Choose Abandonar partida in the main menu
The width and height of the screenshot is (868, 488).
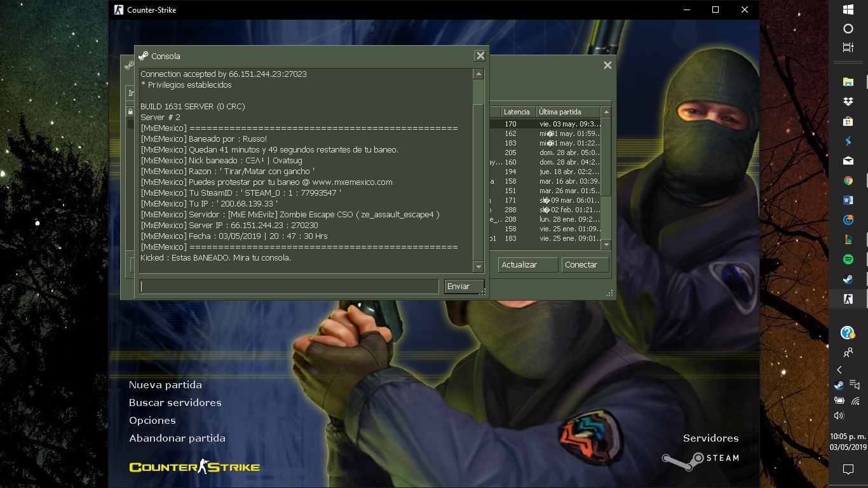(x=177, y=438)
